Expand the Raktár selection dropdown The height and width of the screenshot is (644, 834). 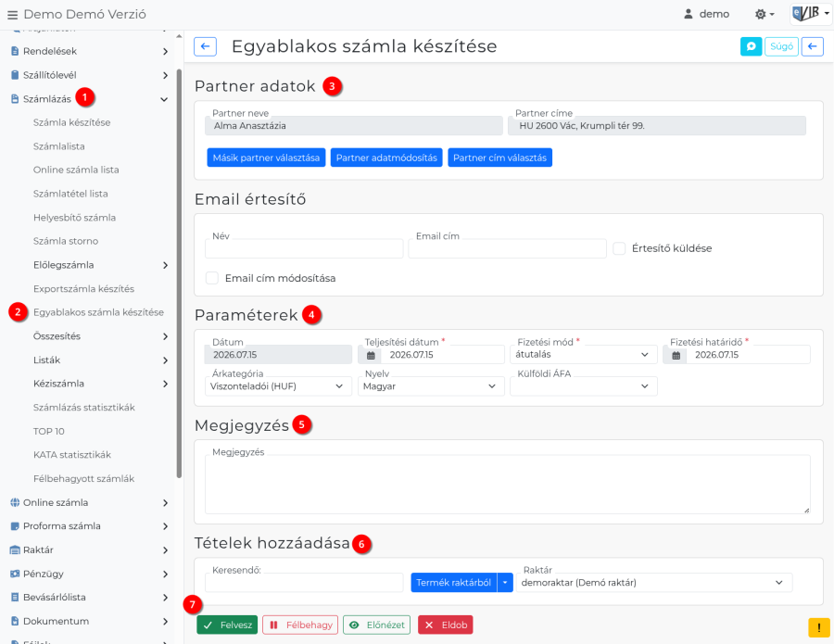click(x=653, y=582)
